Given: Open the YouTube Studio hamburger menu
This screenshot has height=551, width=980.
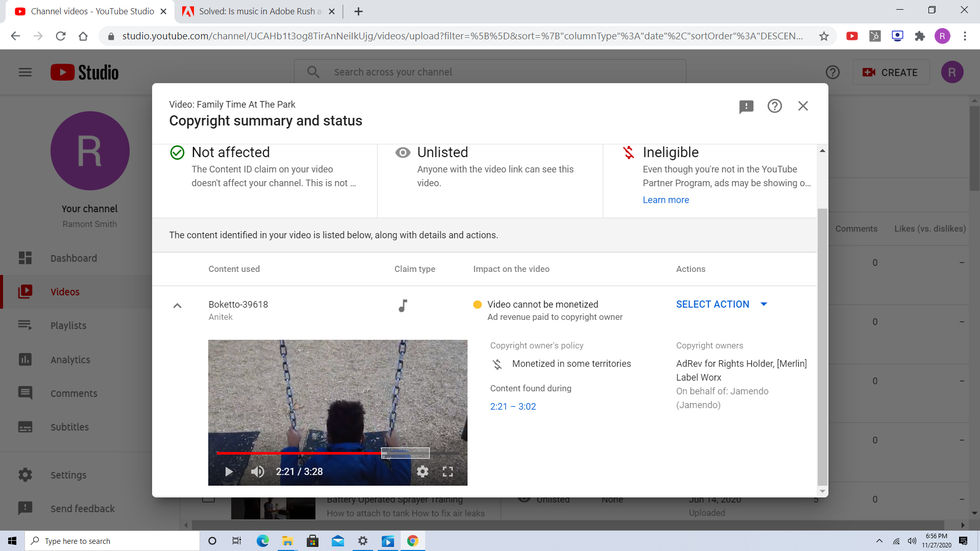Looking at the screenshot, I should (25, 72).
